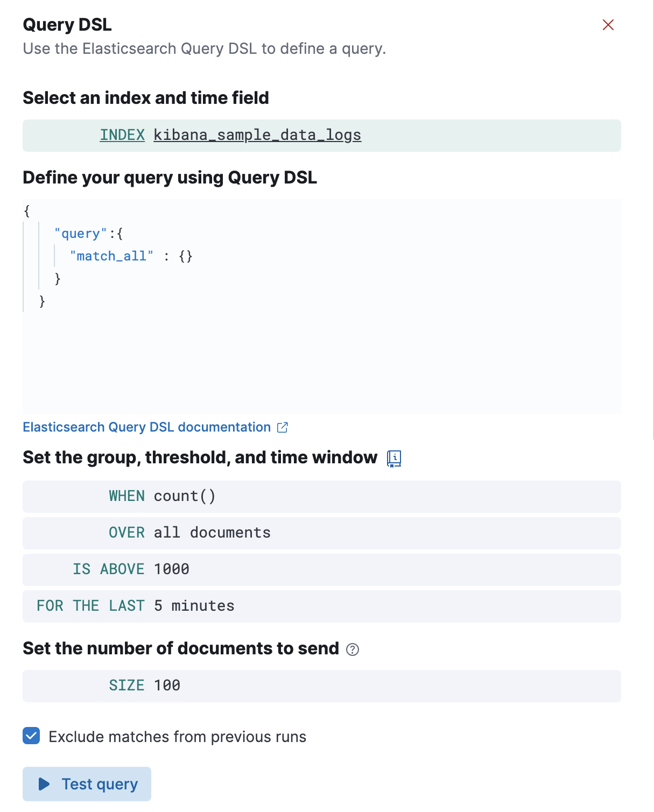Select the match_all text in the editor

coord(111,256)
